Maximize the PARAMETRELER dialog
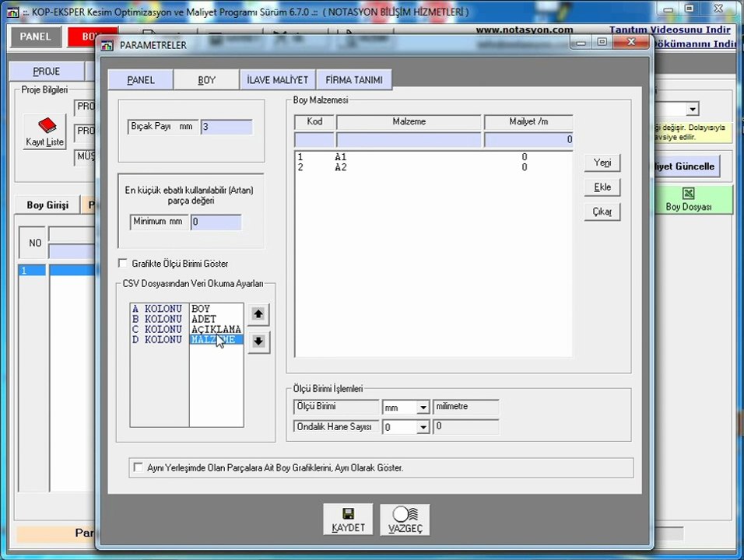This screenshot has width=744, height=560. pyautogui.click(x=602, y=42)
